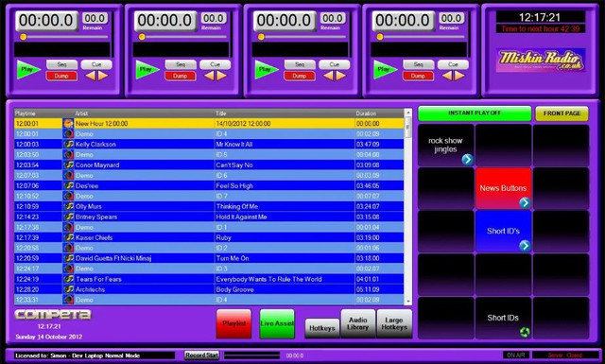Toggle Seq on the second player
The image size is (605, 364).
tap(181, 64)
